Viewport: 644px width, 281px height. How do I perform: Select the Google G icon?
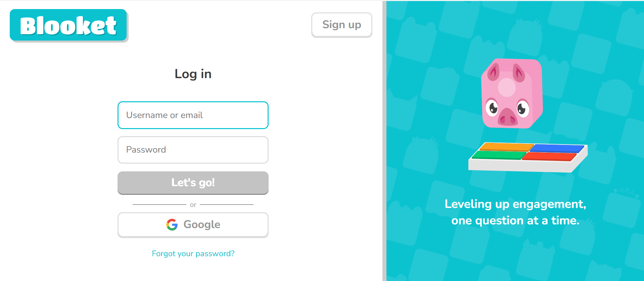pos(172,225)
